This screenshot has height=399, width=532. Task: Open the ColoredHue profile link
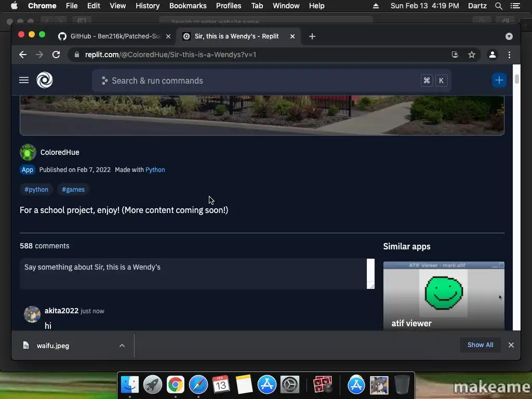click(x=60, y=152)
